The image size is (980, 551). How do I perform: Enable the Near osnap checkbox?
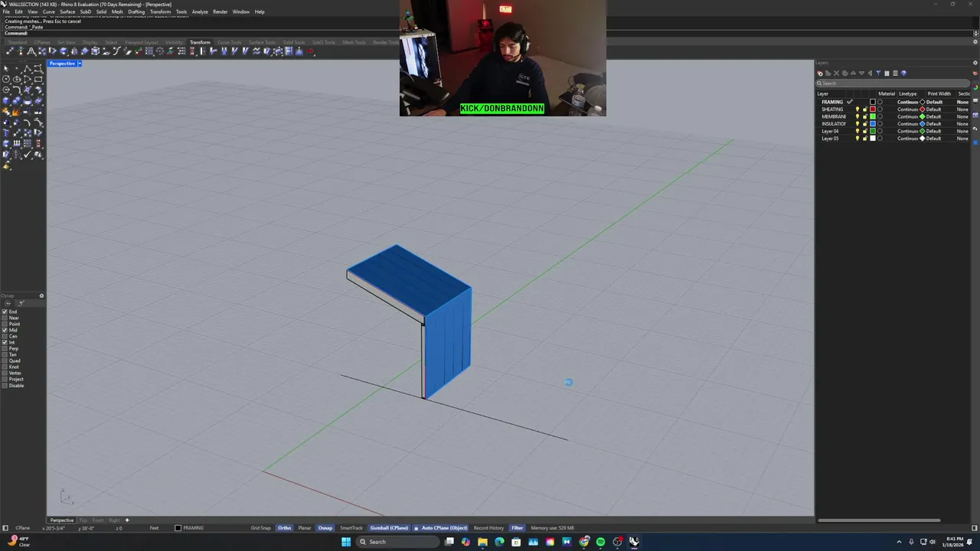pyautogui.click(x=5, y=318)
